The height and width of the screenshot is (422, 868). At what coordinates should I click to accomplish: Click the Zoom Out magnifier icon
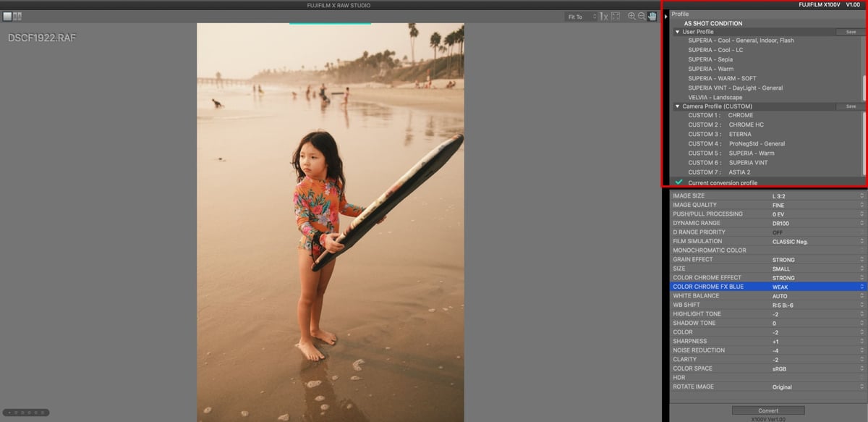point(642,16)
